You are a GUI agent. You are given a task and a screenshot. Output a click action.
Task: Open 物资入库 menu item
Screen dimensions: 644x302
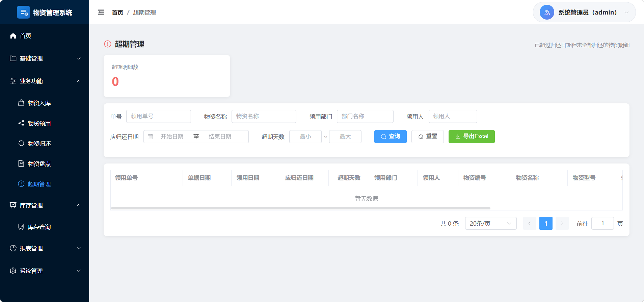click(x=45, y=103)
